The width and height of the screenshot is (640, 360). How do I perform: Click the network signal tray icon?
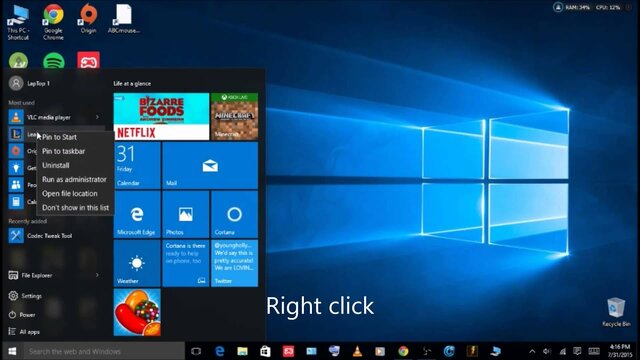pyautogui.click(x=562, y=351)
